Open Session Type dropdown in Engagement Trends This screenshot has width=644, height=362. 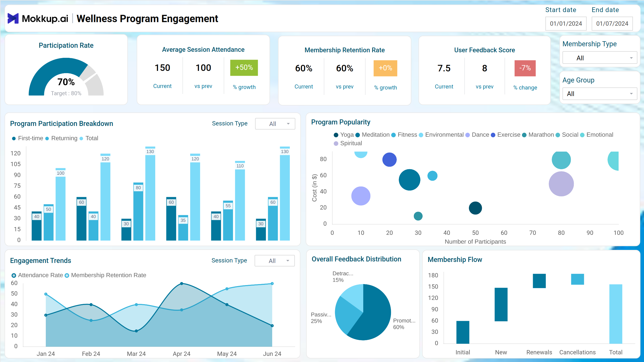click(274, 261)
